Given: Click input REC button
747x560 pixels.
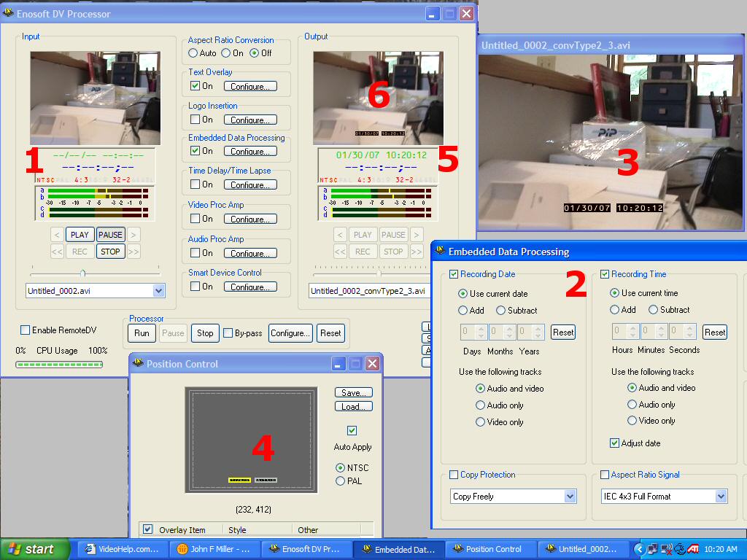Looking at the screenshot, I should (80, 252).
